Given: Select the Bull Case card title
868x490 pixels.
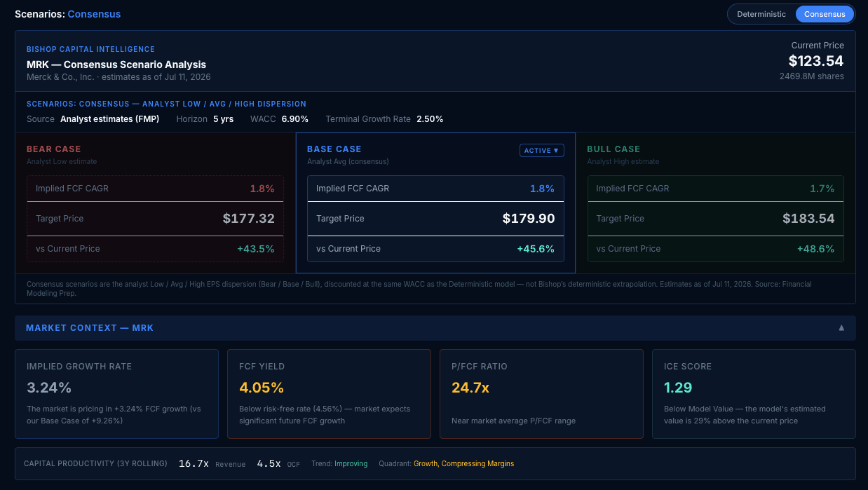Looking at the screenshot, I should pyautogui.click(x=613, y=149).
